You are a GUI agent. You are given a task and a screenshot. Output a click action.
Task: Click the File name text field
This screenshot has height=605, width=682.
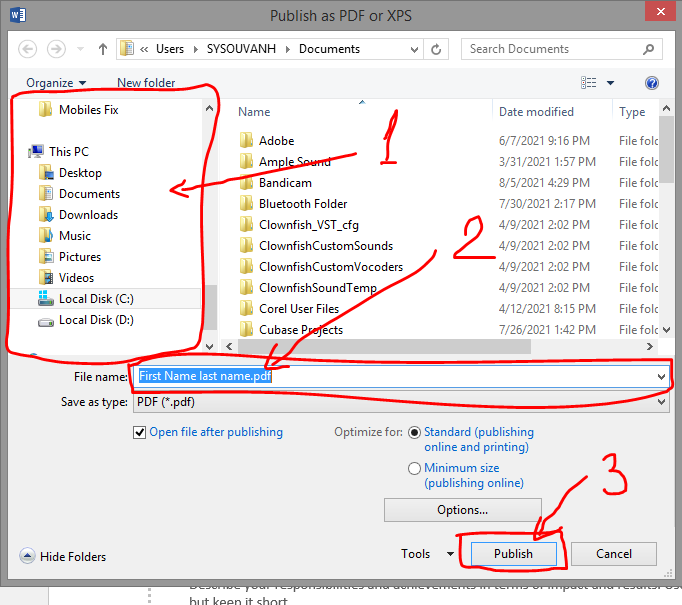[x=400, y=376]
